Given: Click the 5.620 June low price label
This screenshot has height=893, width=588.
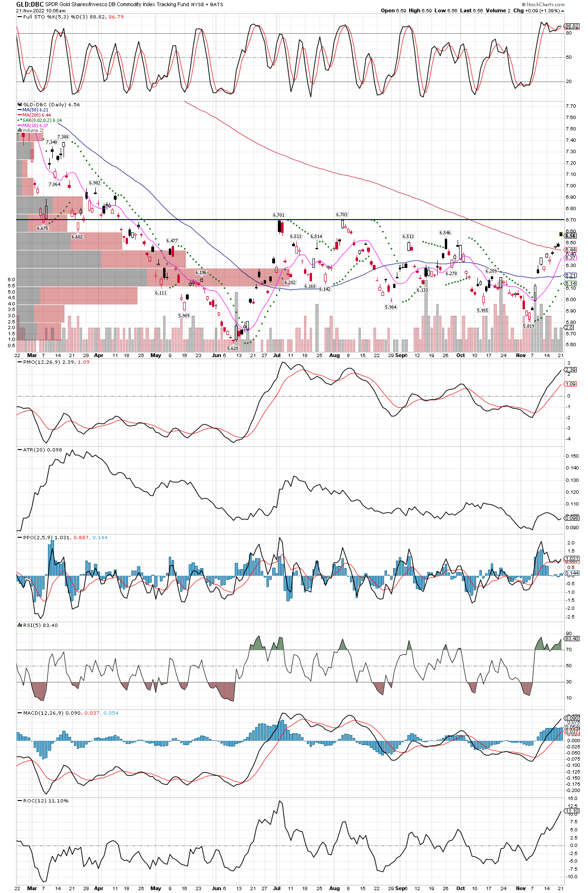Looking at the screenshot, I should point(233,348).
